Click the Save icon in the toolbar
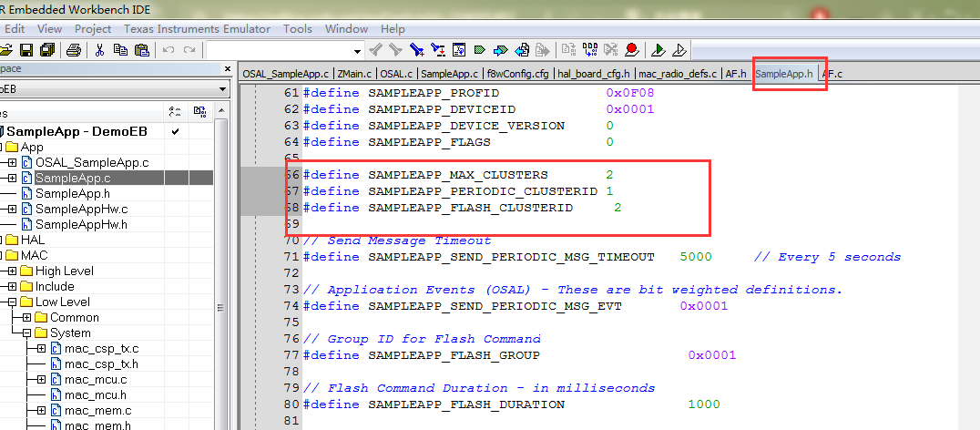 (26, 50)
